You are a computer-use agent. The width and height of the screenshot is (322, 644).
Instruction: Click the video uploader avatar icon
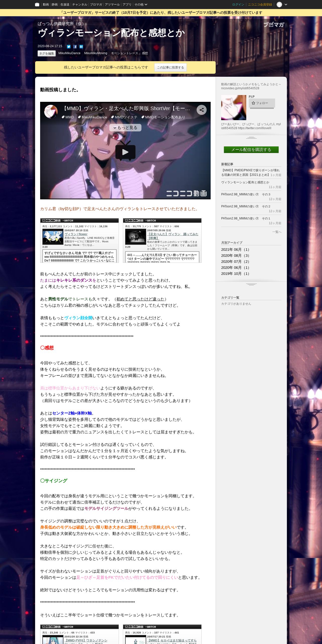(x=51, y=112)
